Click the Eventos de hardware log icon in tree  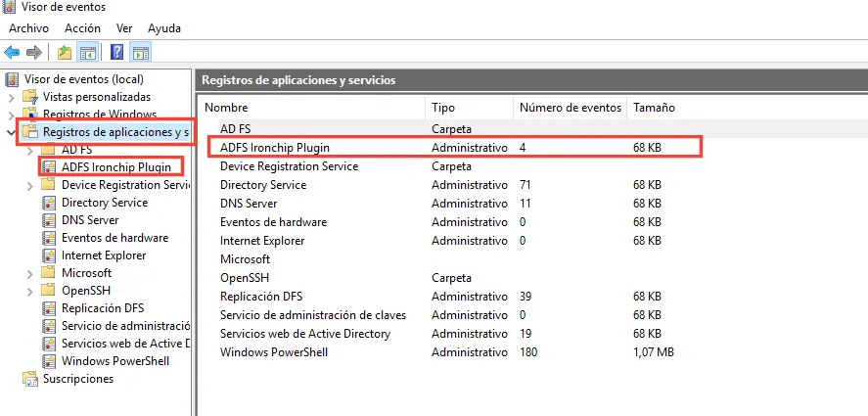click(49, 238)
